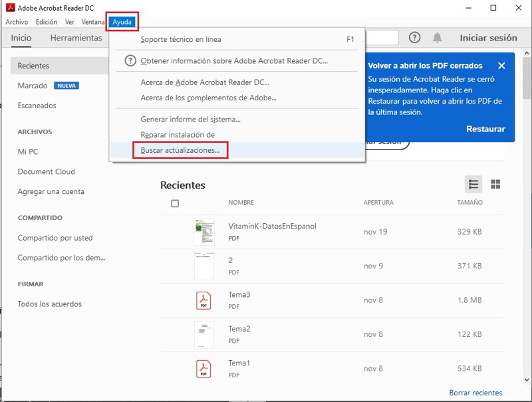Click the Borrar recientes link
Viewport: 532px width, 402px height.
(475, 393)
